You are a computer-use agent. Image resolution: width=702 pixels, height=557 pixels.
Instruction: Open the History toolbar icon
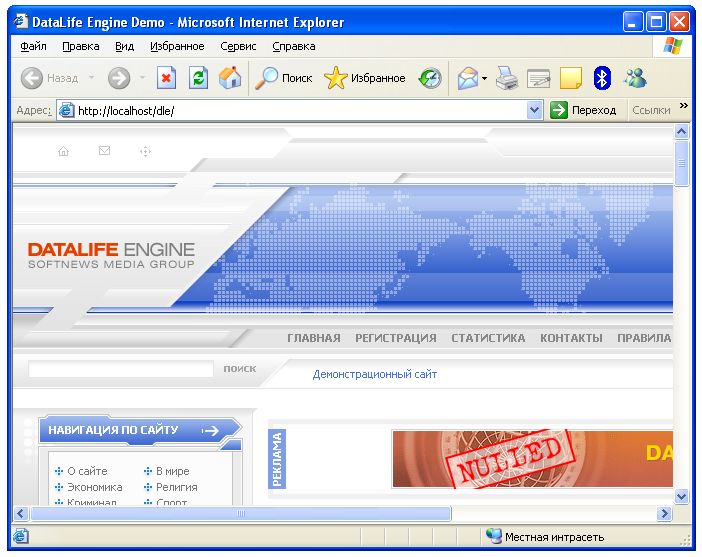(x=430, y=78)
